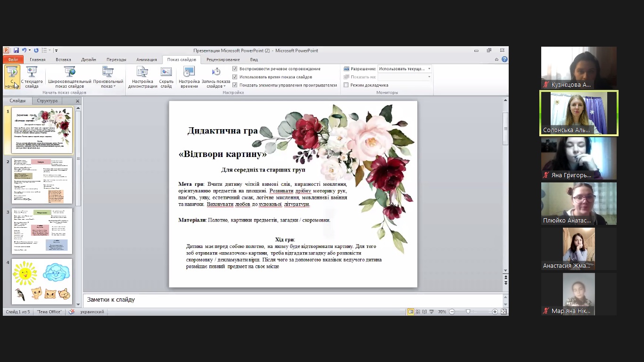Open the File menu button

coord(13,60)
